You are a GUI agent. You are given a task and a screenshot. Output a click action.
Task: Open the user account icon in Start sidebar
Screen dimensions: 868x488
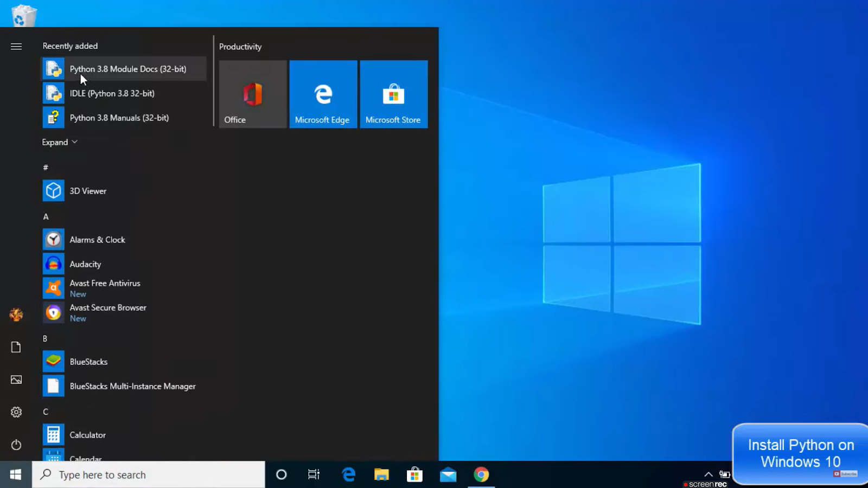click(16, 314)
